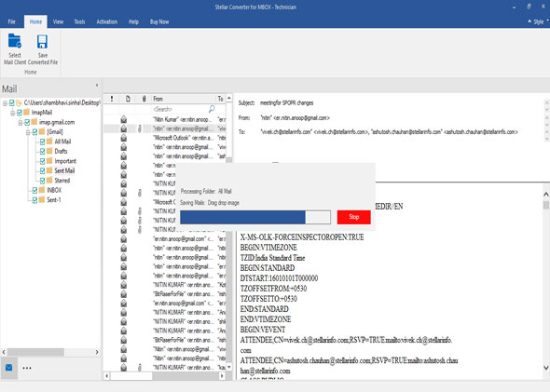Toggle ImapMail checkbox
The width and height of the screenshot is (550, 392).
(20, 113)
